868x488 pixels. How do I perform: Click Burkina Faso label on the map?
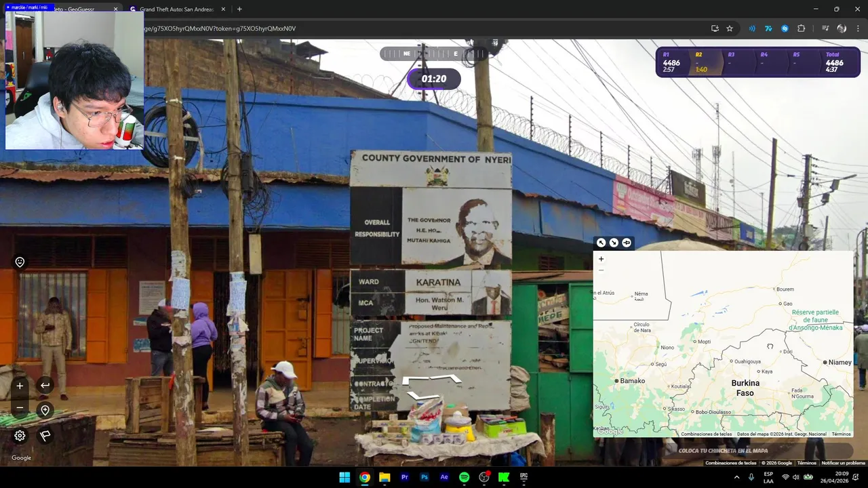pyautogui.click(x=745, y=388)
